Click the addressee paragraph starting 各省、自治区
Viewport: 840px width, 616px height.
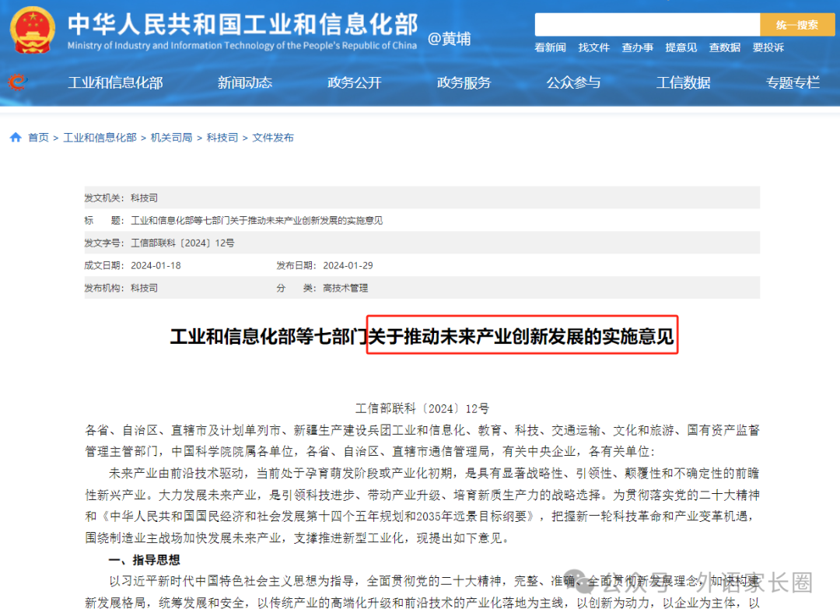click(x=422, y=441)
